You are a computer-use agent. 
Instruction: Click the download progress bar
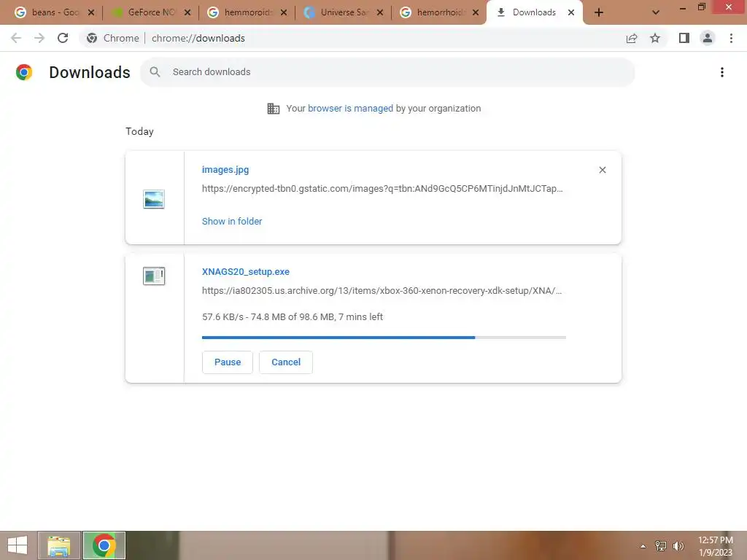coord(384,338)
